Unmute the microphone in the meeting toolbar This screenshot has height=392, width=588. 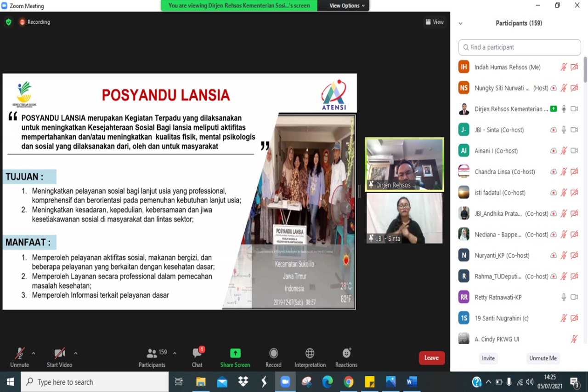click(19, 358)
